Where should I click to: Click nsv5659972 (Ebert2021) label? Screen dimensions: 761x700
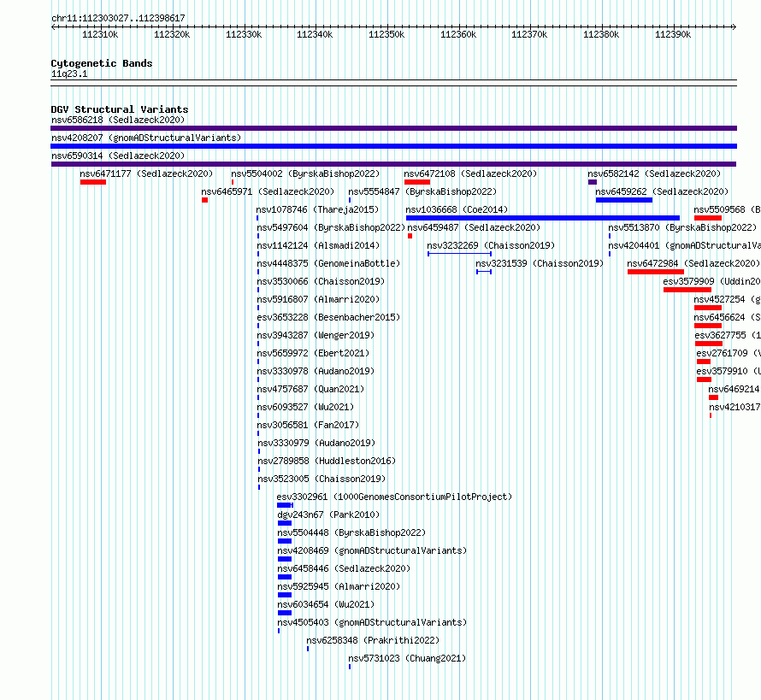[x=313, y=353]
